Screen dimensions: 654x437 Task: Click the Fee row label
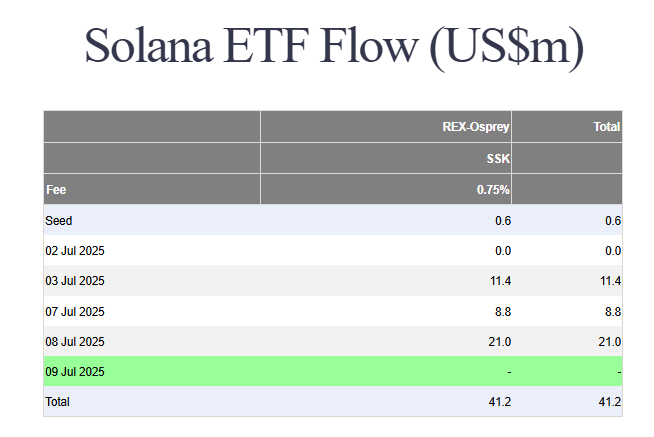(56, 189)
